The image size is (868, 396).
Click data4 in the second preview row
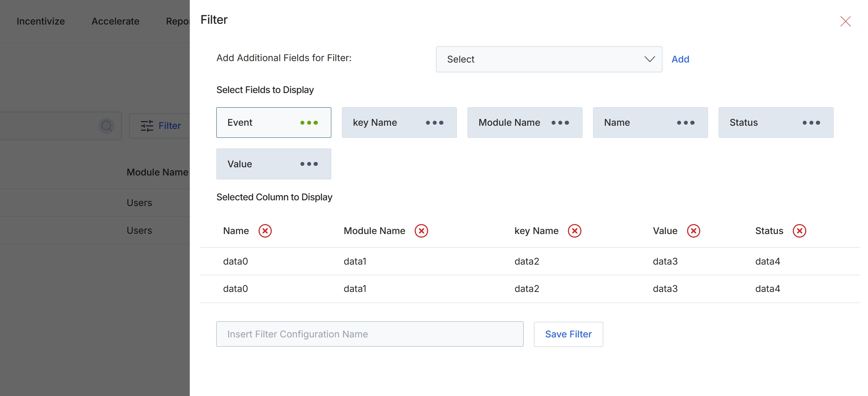768,289
